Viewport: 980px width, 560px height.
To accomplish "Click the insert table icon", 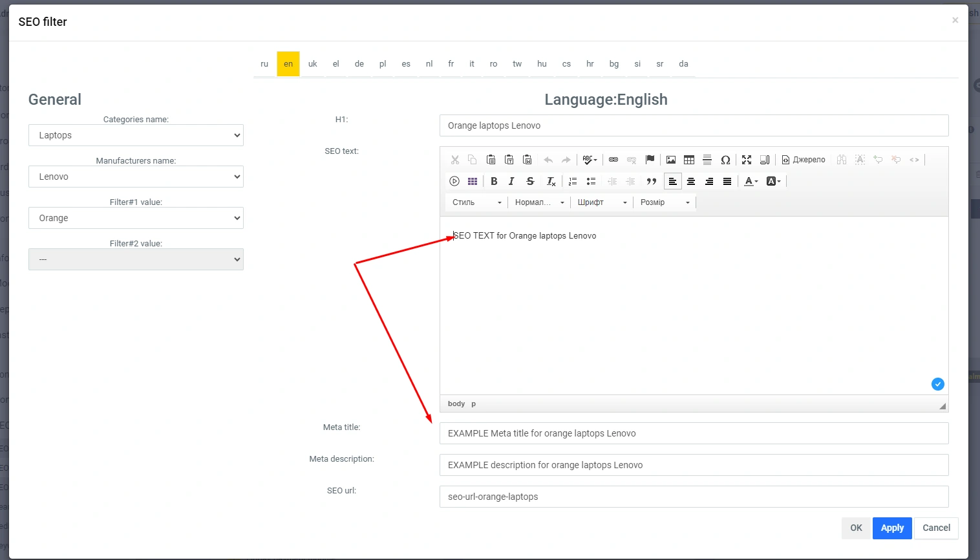I will tap(689, 160).
